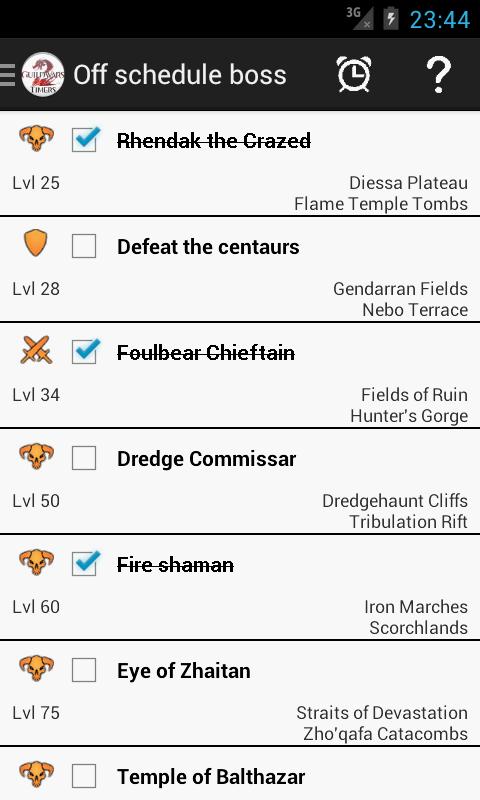Mark Dredge Commissar as done
The image size is (480, 800).
(84, 458)
